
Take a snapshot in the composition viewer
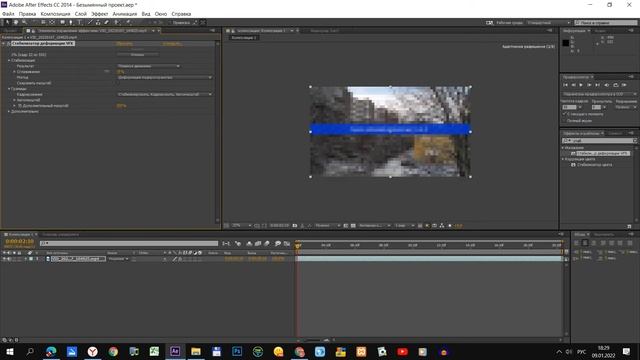pos(295,225)
